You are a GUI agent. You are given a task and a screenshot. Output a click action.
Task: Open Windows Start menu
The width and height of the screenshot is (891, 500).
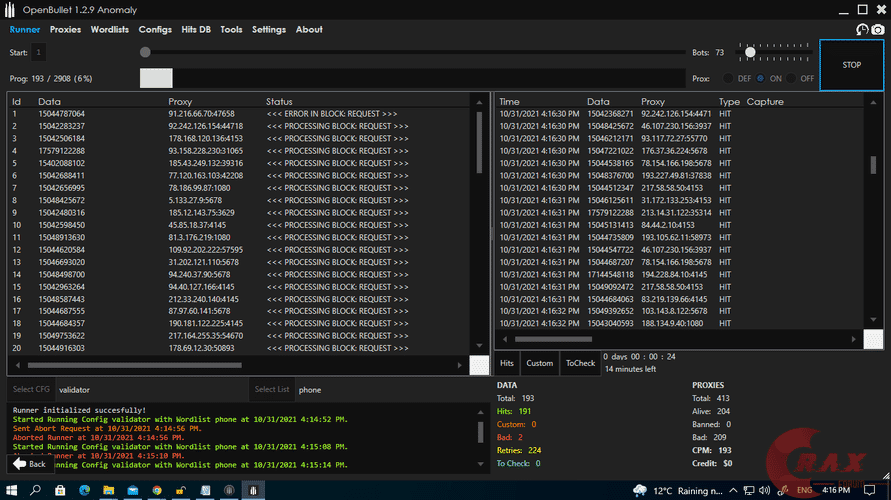click(x=10, y=490)
